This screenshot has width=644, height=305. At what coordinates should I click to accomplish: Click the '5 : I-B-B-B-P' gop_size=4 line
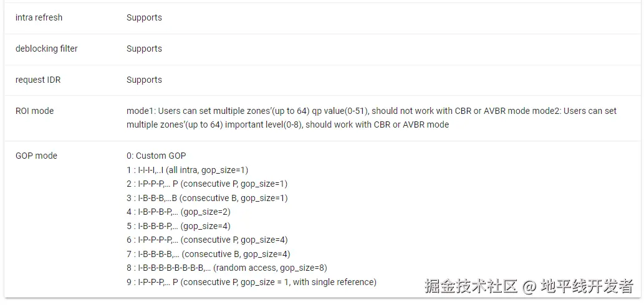tap(178, 226)
